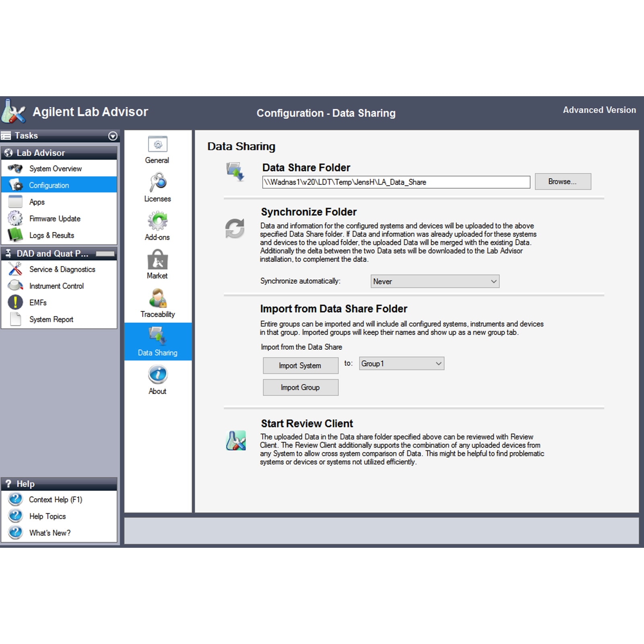644x644 pixels.
Task: Open the Licenses configuration page
Action: click(x=158, y=183)
